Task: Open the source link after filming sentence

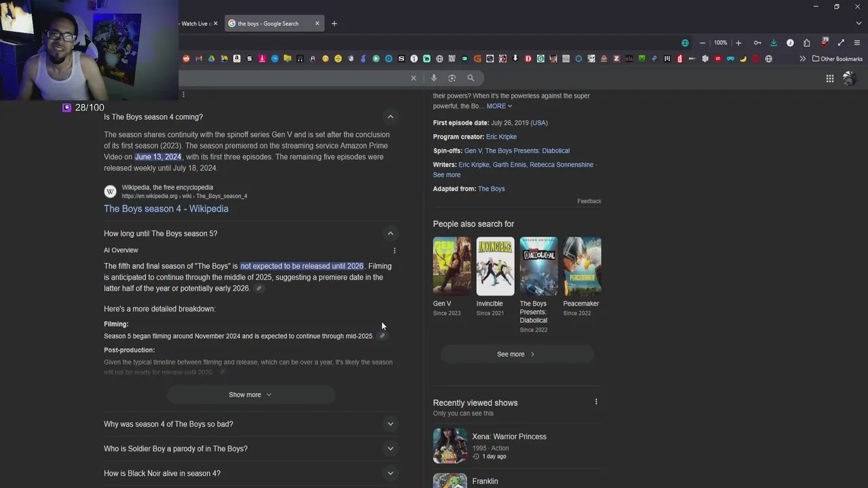Action: [382, 336]
